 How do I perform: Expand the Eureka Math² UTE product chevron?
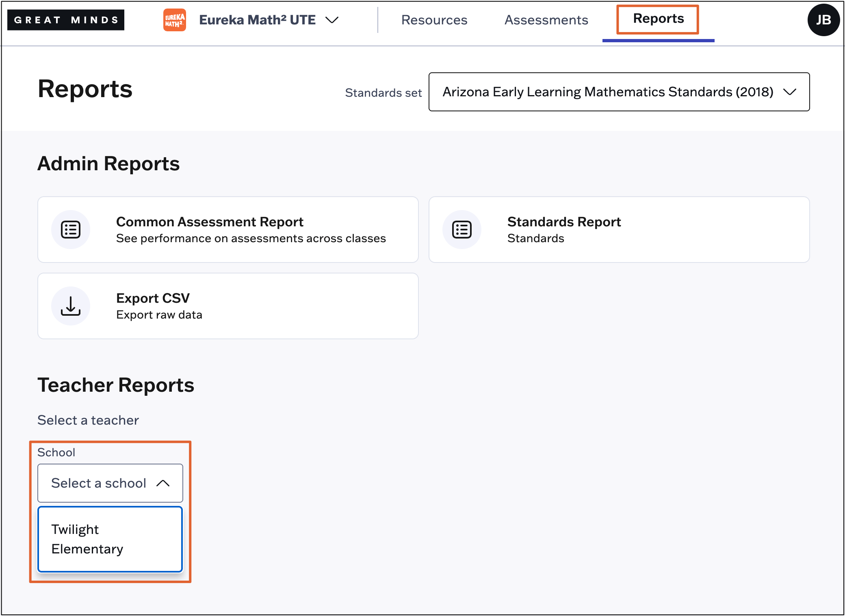(332, 20)
